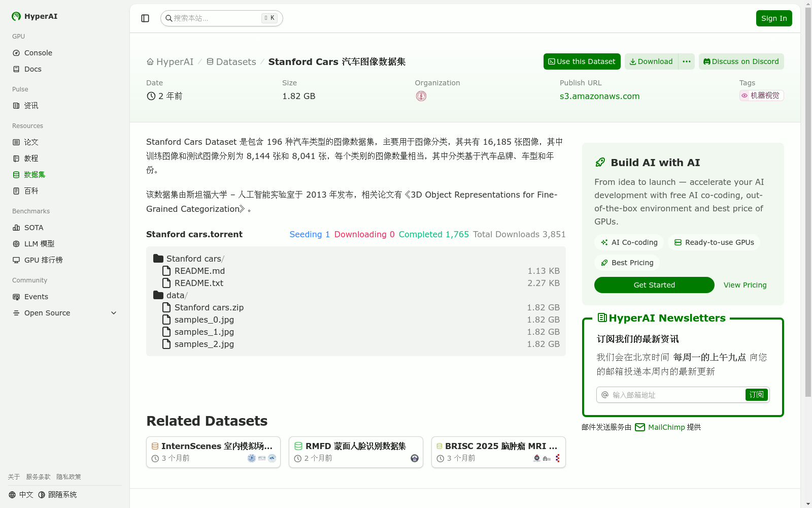The height and width of the screenshot is (508, 812).
Task: Select the README.txt file row
Action: (x=356, y=283)
